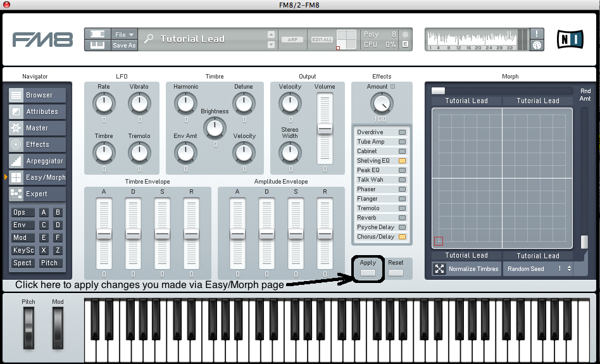
Task: Toggle the EDIT ALL button
Action: point(322,39)
